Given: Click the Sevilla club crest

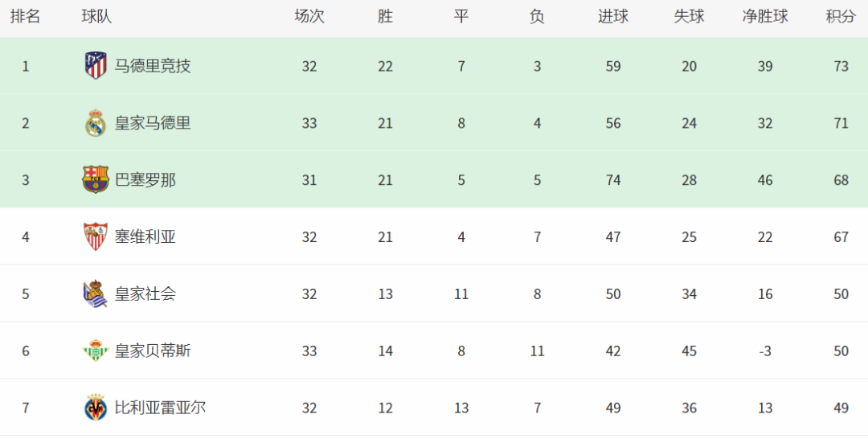Looking at the screenshot, I should (96, 237).
